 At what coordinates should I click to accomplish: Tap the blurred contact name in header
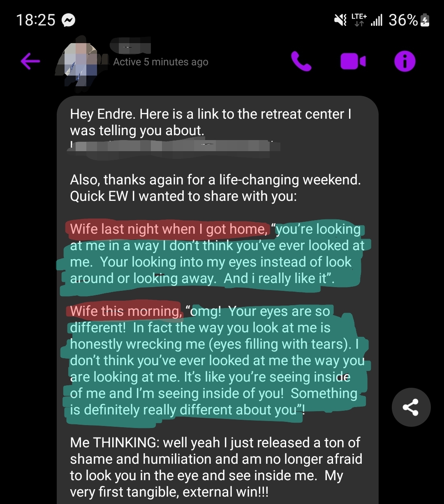131,45
